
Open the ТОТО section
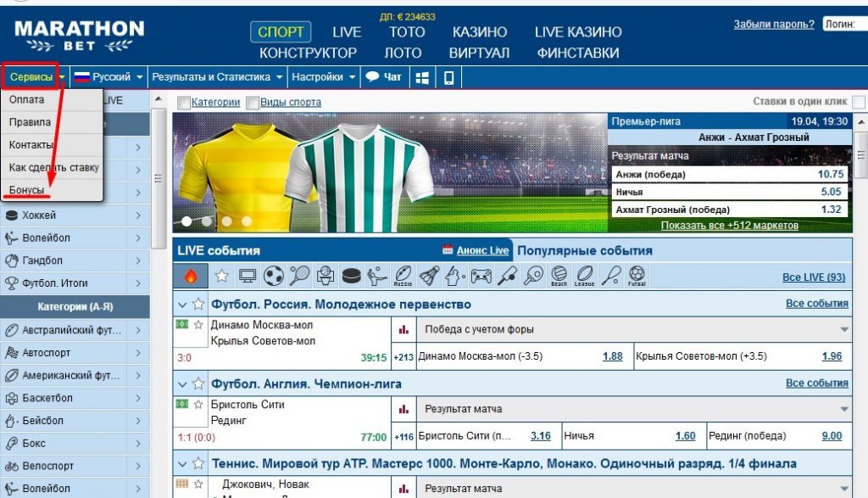click(x=407, y=32)
